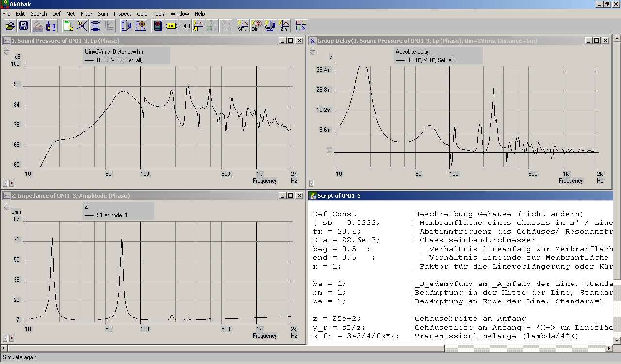Click the red loudspeaker cabinet icon
621x364 pixels.
[x=158, y=26]
